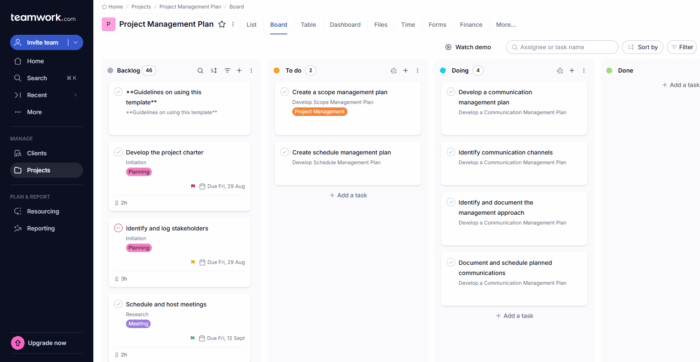This screenshot has height=362, width=700.
Task: Click the orange Project Management tag
Action: tap(320, 112)
